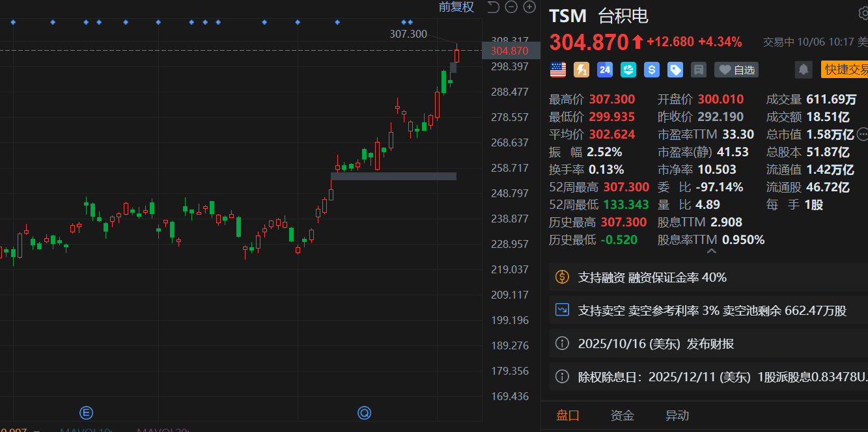Open the 前复权 adjustment dropdown

tap(456, 7)
